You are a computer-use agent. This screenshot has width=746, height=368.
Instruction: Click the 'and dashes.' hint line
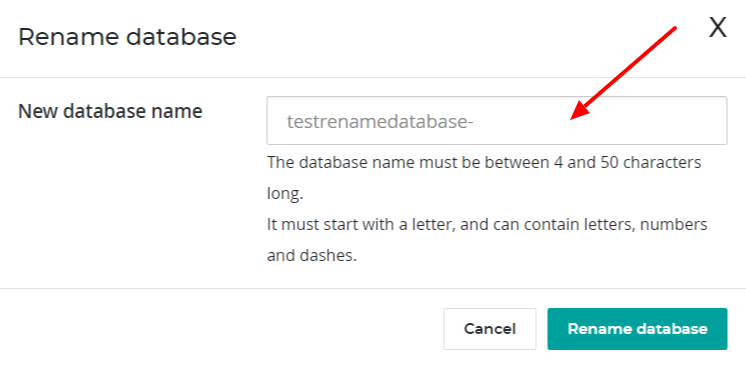pos(312,256)
